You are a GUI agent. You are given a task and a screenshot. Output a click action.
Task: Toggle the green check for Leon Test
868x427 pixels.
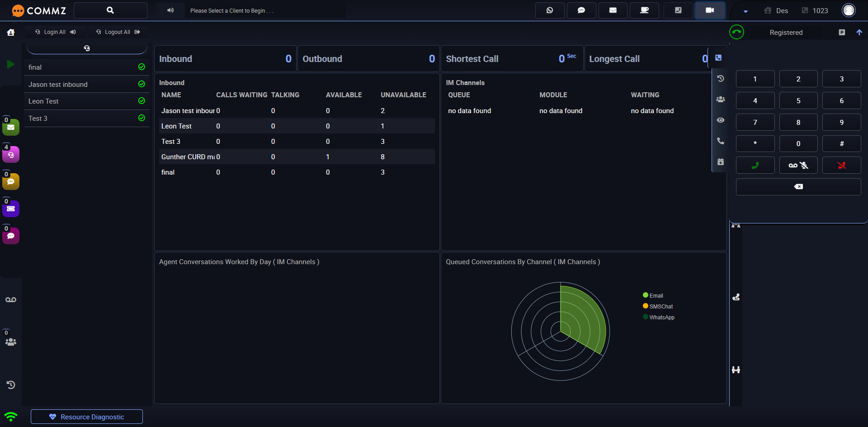point(142,101)
